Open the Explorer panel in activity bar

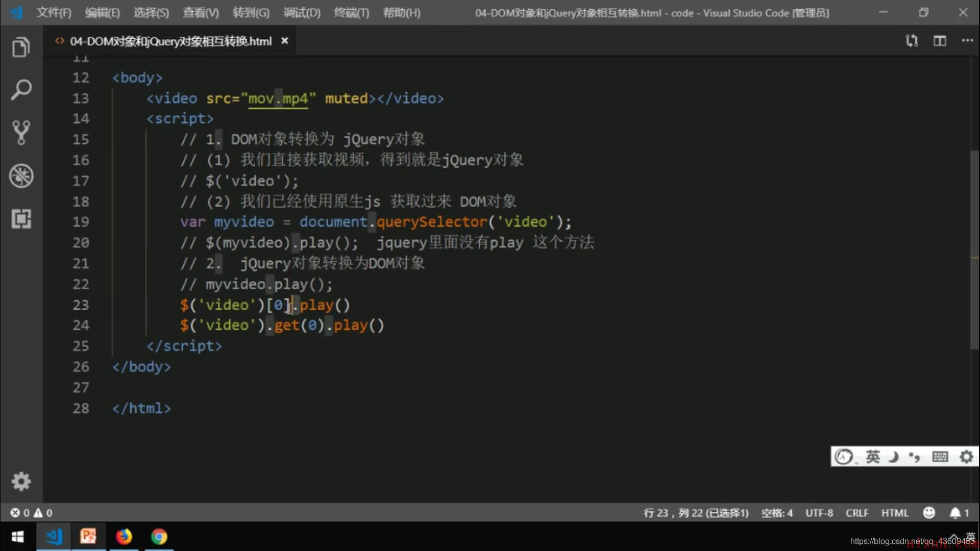pyautogui.click(x=21, y=47)
